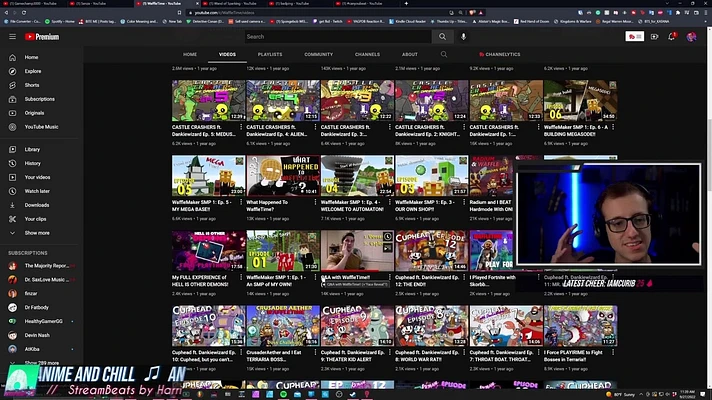Viewport: 712px width, 400px height.
Task: Open WaffleMaker SMP Ep. 6 Megasode thumbnail
Action: (580, 100)
